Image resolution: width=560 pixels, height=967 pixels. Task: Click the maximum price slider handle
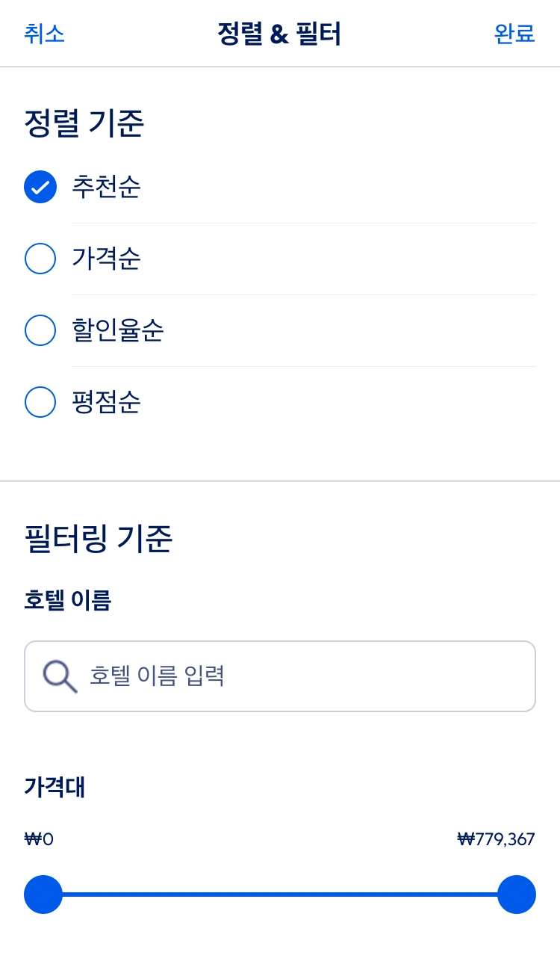click(517, 895)
